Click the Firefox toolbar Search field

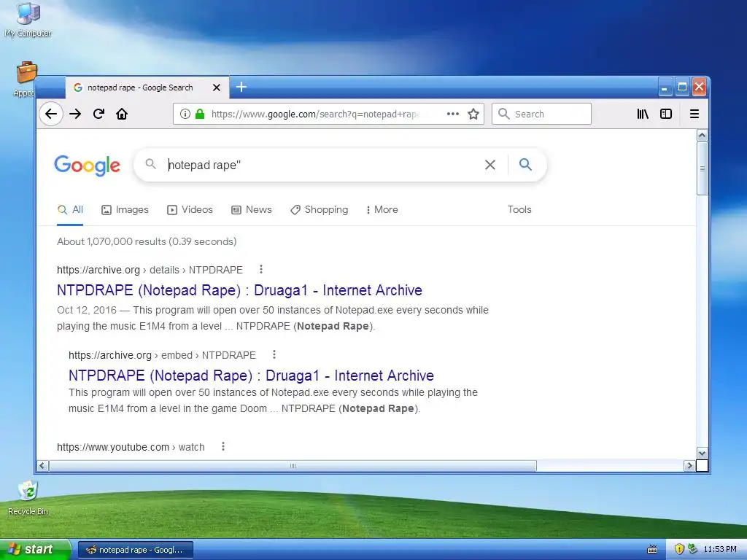541,114
